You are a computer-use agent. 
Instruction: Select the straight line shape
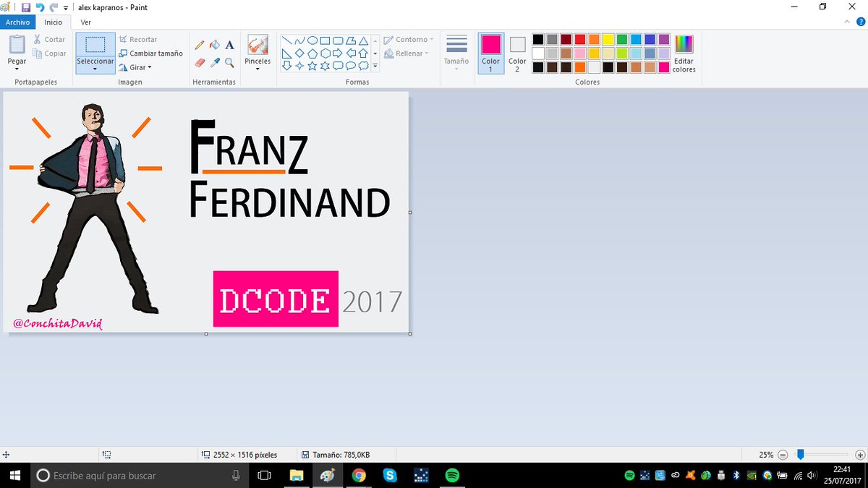pyautogui.click(x=286, y=40)
